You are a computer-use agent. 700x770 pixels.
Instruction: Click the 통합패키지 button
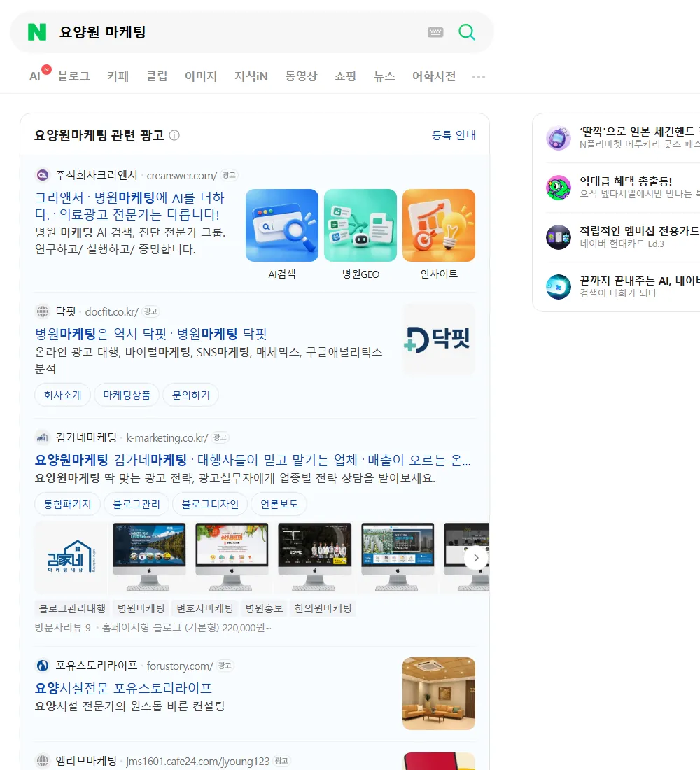[x=67, y=504]
